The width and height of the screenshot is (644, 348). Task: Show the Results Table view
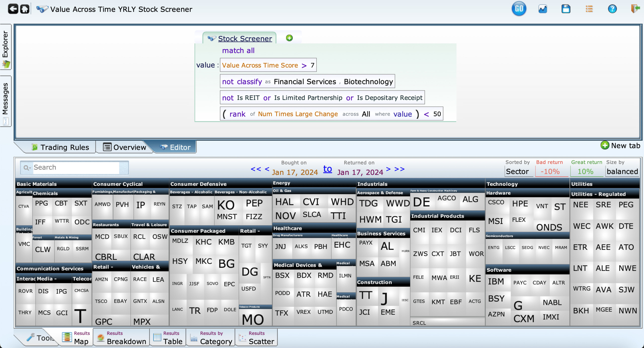click(168, 337)
